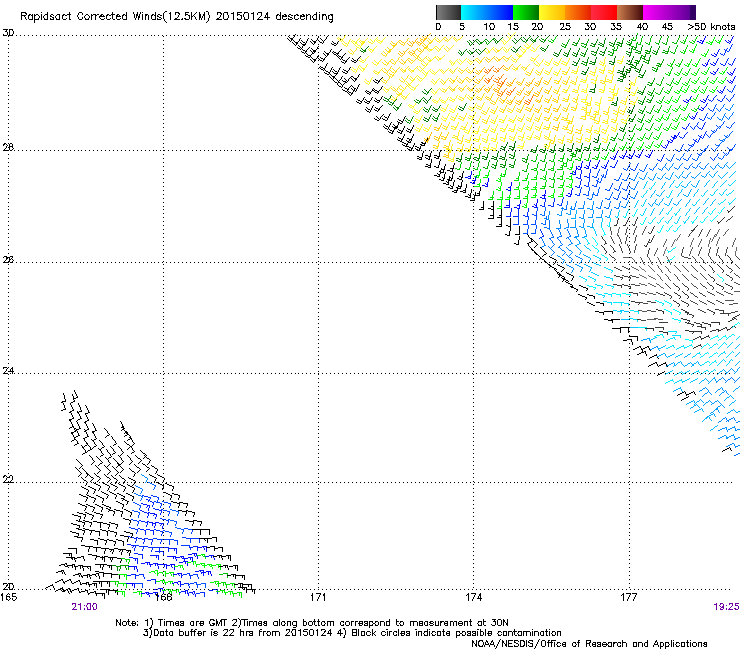This screenshot has height=650, width=740.
Task: Click the latitude label '22'
Action: pyautogui.click(x=8, y=479)
